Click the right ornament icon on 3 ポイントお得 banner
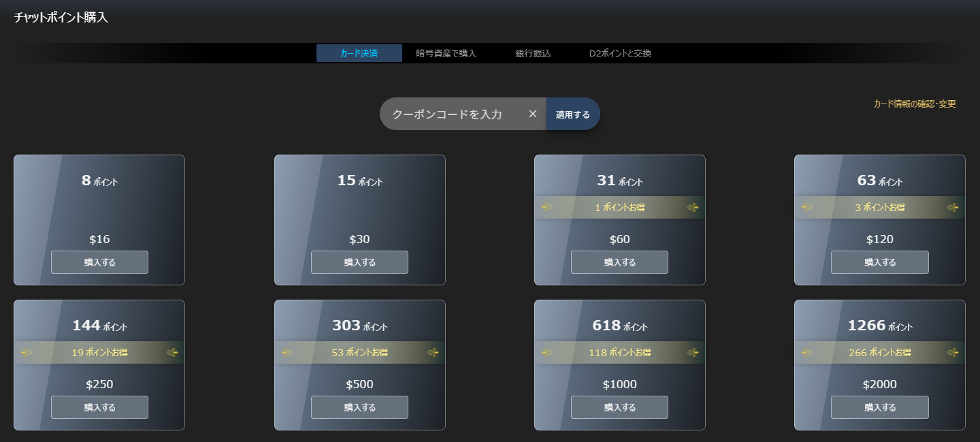Screen dimensions: 980x442 coord(953,207)
